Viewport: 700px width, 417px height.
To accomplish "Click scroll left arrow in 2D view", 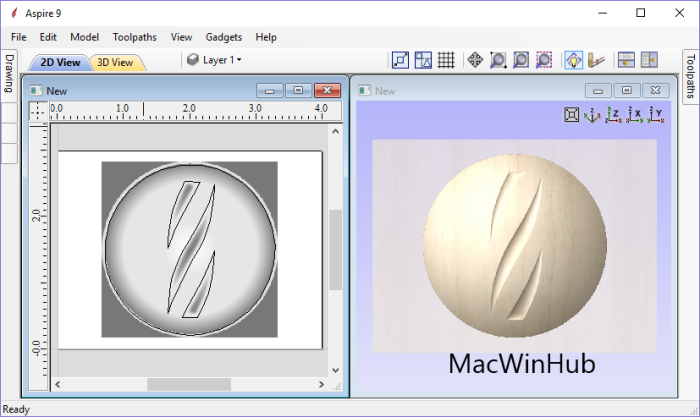I will 58,384.
